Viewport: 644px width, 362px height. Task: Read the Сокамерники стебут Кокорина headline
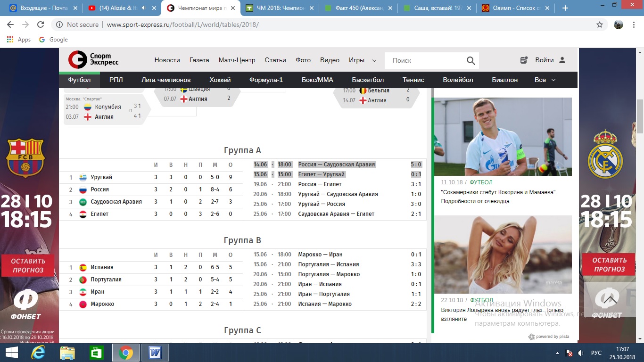click(499, 197)
